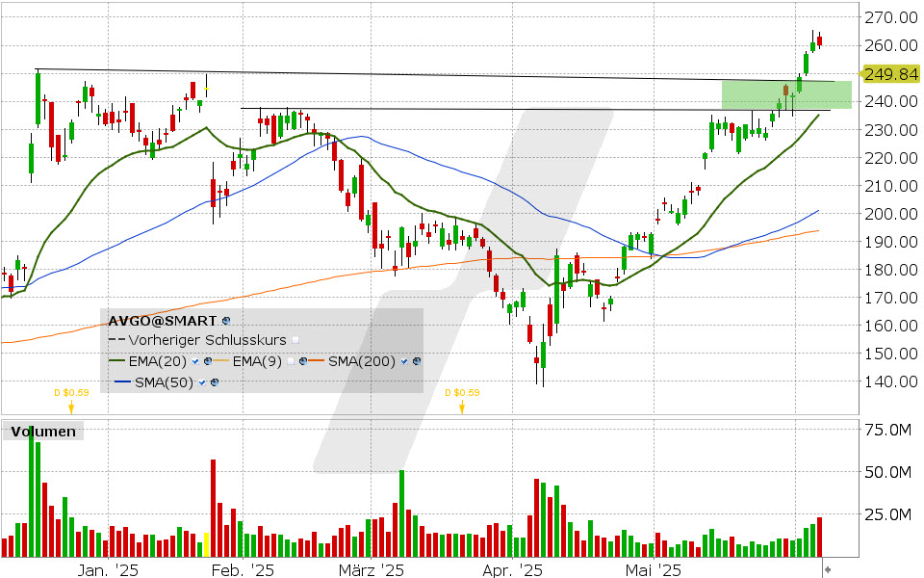This screenshot has width=924, height=578.
Task: Click the green support zone rectangle
Action: coord(786,95)
